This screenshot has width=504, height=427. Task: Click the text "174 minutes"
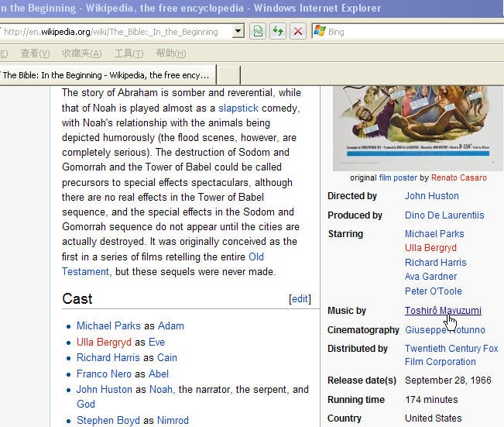pos(431,400)
